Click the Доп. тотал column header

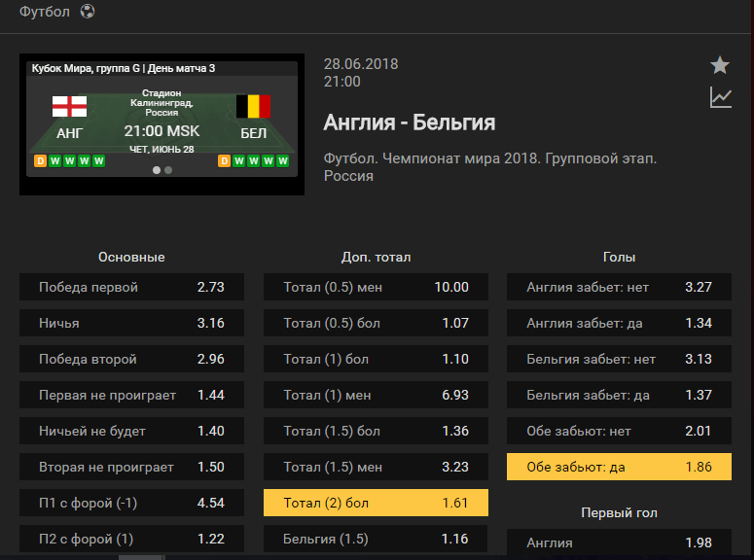(377, 258)
